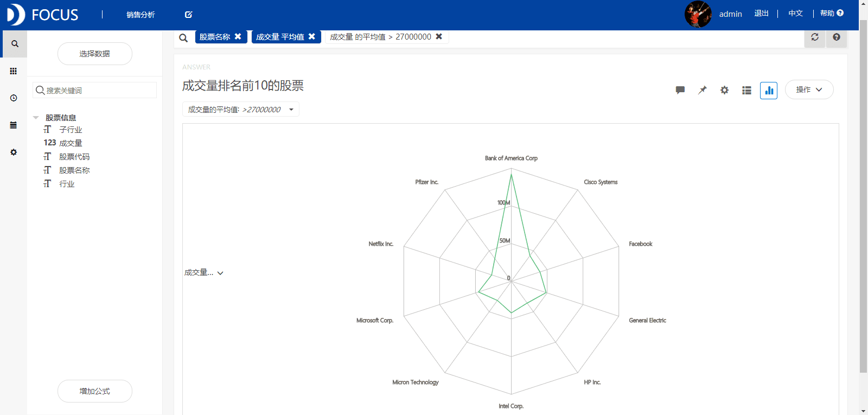Remove the 股票名称 search tag
Screen dimensions: 868x415
pyautogui.click(x=238, y=36)
